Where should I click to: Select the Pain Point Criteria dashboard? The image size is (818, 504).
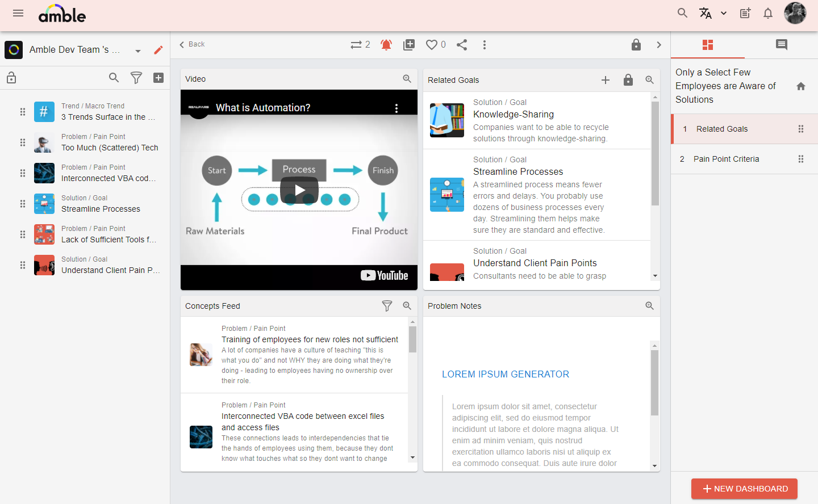coord(745,159)
